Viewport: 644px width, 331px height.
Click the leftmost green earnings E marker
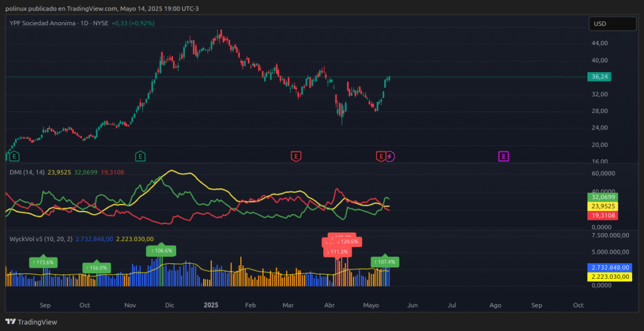pos(14,156)
